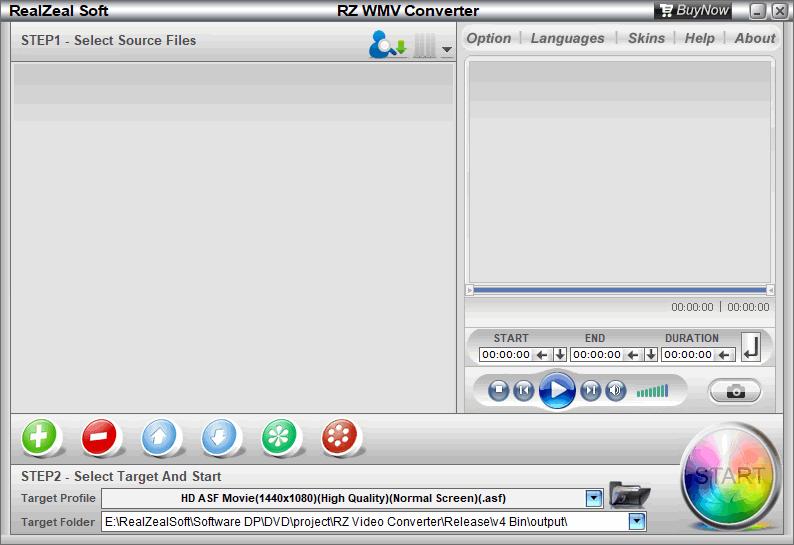Close the RZ WMV Converter window
The height and width of the screenshot is (545, 794).
[779, 11]
